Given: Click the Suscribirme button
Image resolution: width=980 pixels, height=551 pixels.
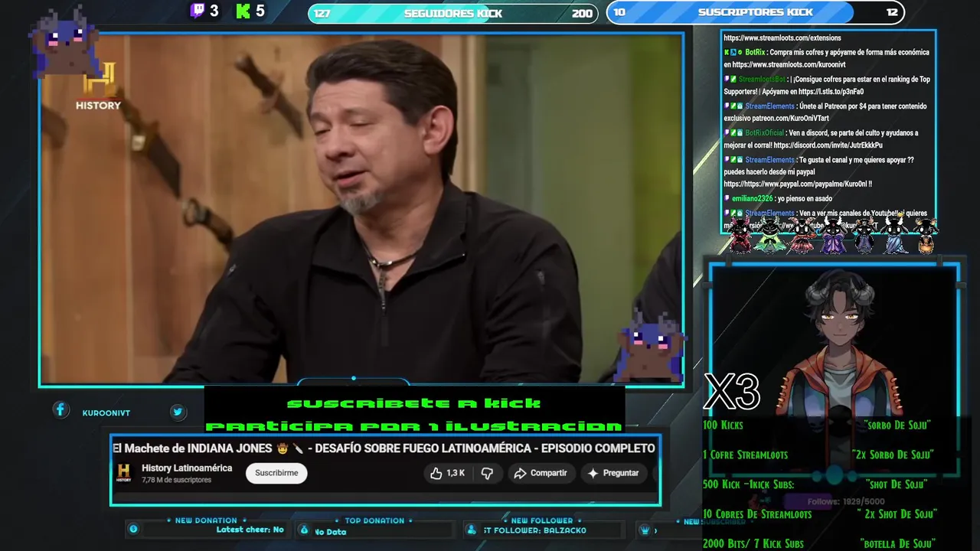Looking at the screenshot, I should point(276,473).
